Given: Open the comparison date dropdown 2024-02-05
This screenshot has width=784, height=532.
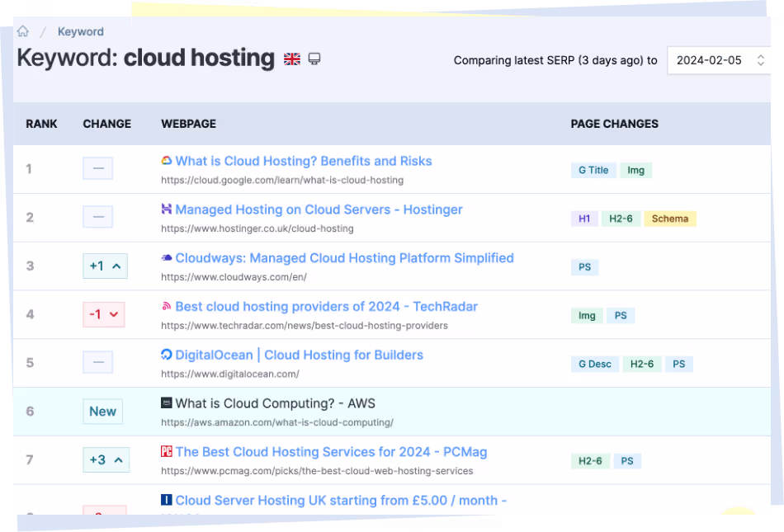Looking at the screenshot, I should [x=719, y=60].
